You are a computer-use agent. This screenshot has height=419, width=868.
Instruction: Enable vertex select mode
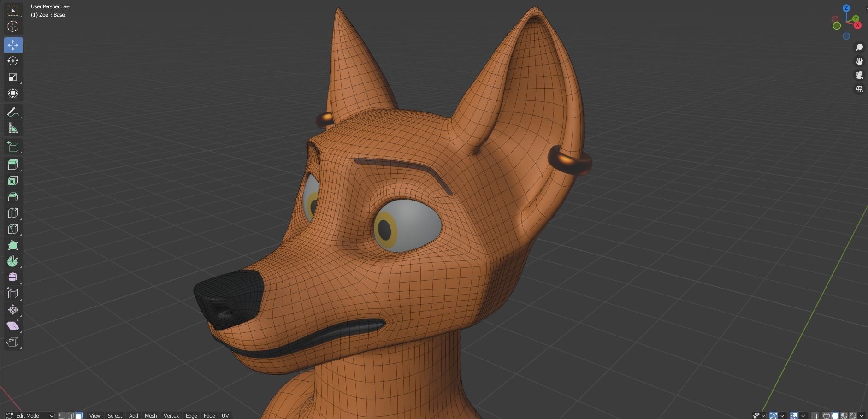tap(62, 415)
